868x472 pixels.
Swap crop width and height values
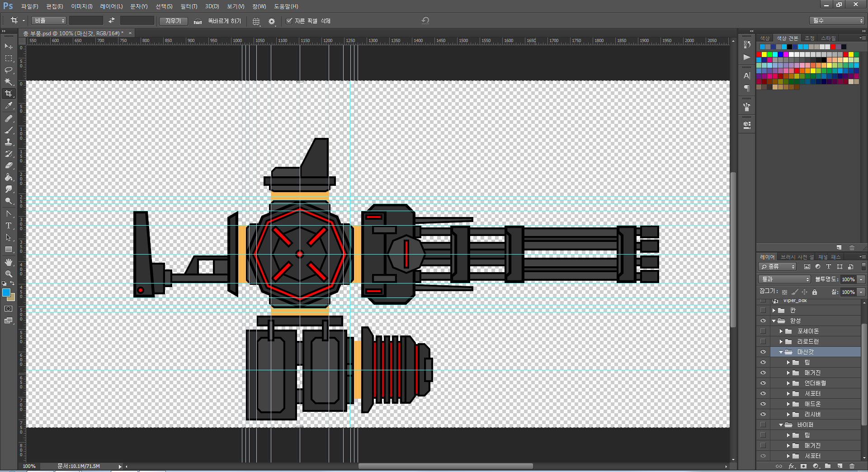[112, 20]
